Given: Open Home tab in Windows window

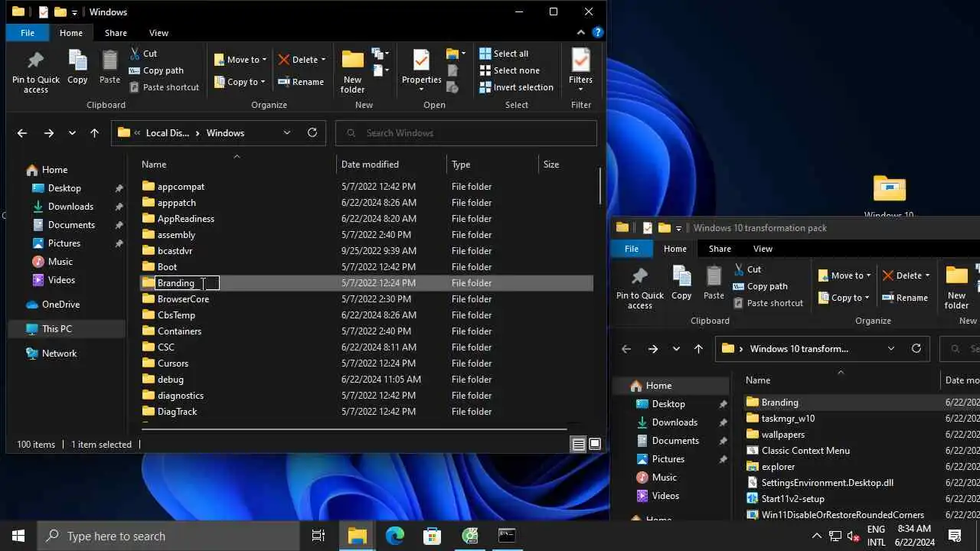Looking at the screenshot, I should pyautogui.click(x=71, y=33).
